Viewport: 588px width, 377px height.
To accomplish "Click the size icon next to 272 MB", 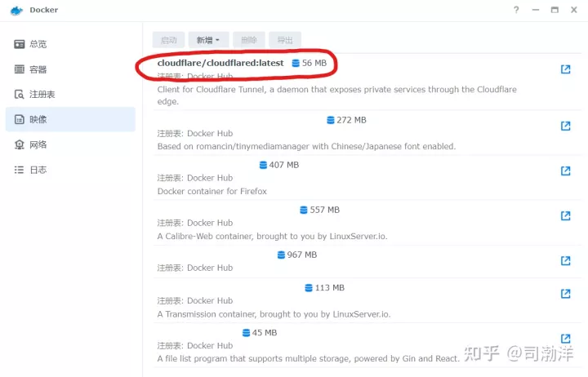I will pyautogui.click(x=331, y=120).
